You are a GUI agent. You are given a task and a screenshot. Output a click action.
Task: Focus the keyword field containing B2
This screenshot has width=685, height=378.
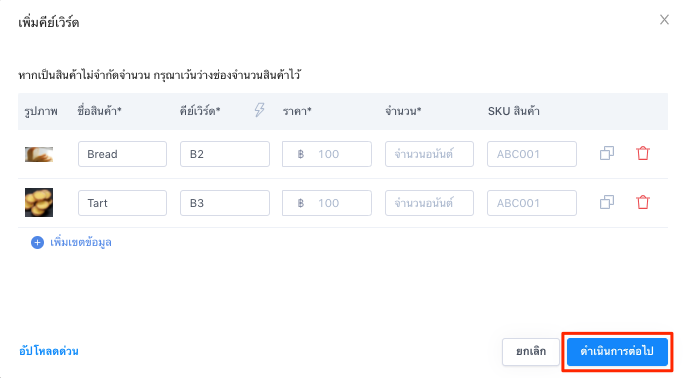(225, 154)
